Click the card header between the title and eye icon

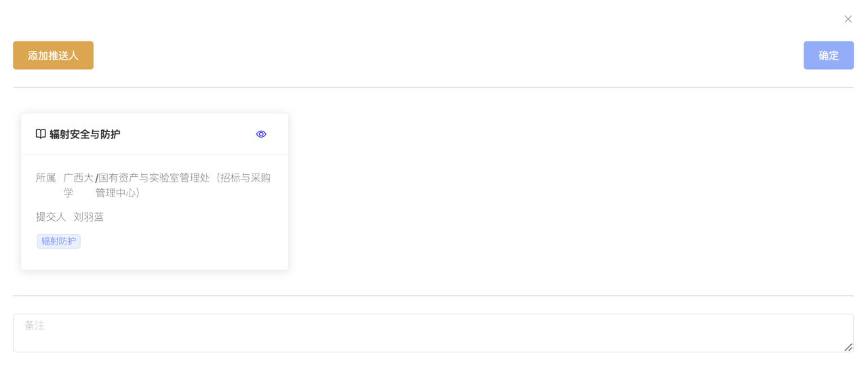(x=188, y=134)
